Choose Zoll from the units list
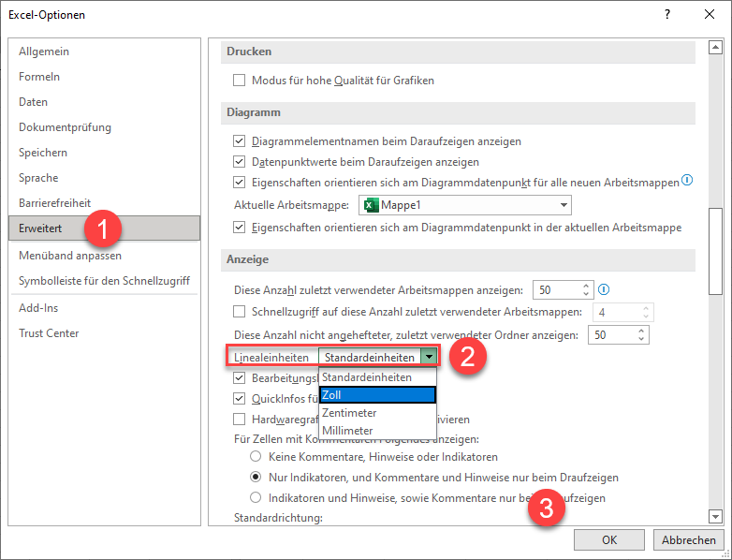732x560 pixels. point(377,395)
